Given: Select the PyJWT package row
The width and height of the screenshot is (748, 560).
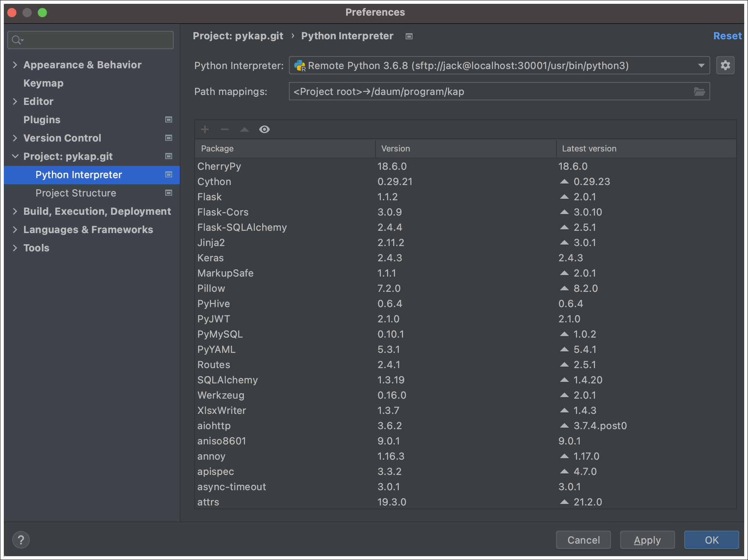Looking at the screenshot, I should [465, 319].
